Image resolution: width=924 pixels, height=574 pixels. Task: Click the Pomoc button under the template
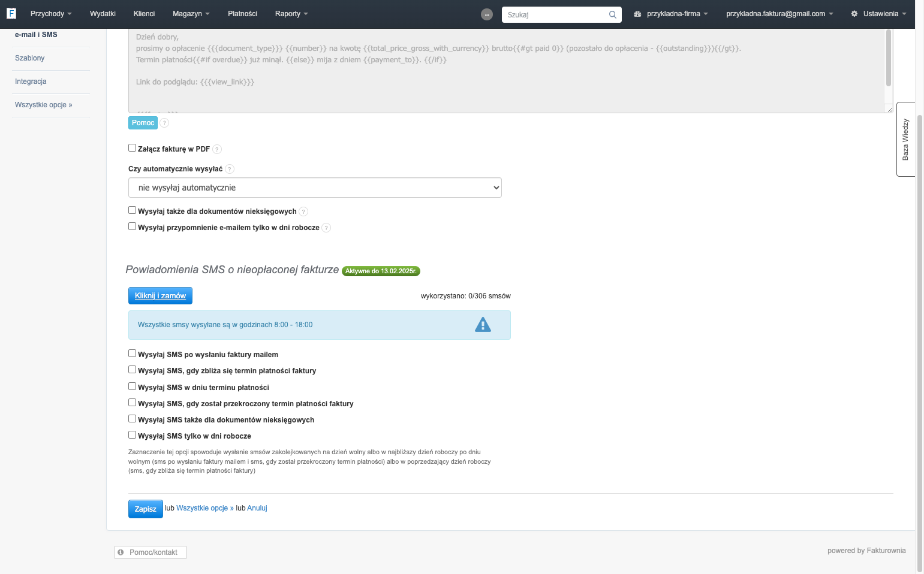point(143,123)
